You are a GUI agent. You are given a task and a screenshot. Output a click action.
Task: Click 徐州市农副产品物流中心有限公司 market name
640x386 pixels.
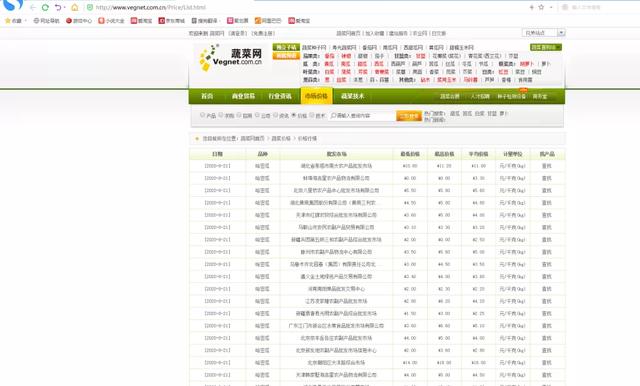pyautogui.click(x=336, y=252)
